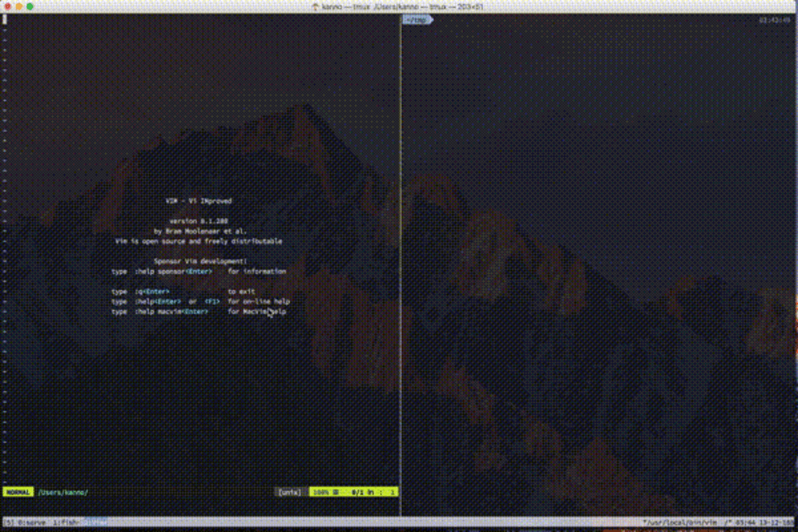Click 'Vim is open source and freely distributable'
798x532 pixels.
pyautogui.click(x=199, y=241)
